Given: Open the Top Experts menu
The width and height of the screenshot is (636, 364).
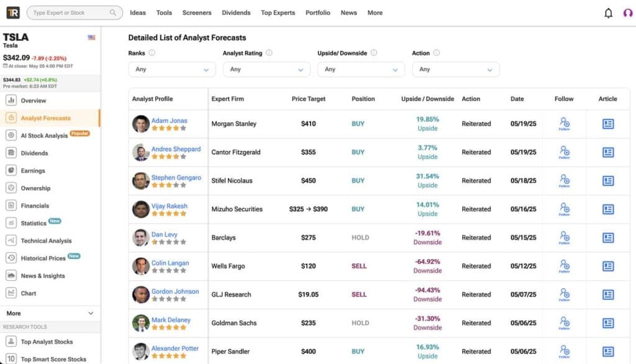Looking at the screenshot, I should (x=278, y=12).
